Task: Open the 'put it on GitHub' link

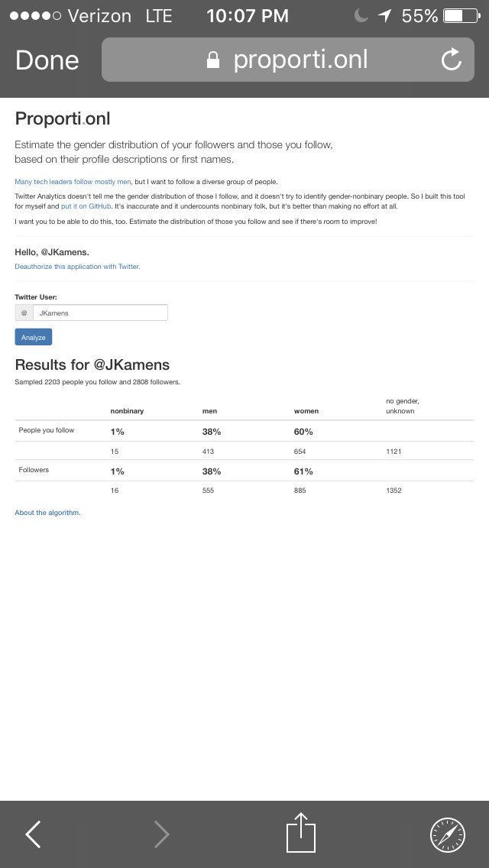Action: click(x=86, y=206)
